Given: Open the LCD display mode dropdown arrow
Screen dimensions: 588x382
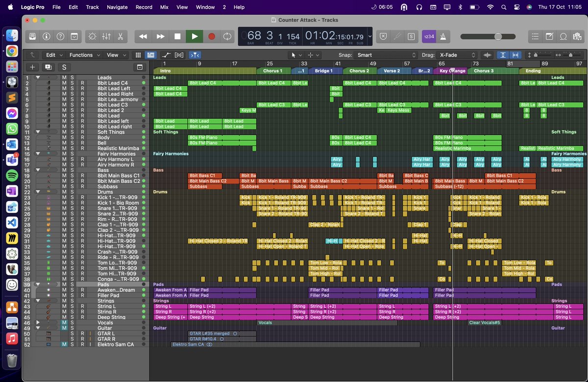Looking at the screenshot, I should click(x=369, y=36).
